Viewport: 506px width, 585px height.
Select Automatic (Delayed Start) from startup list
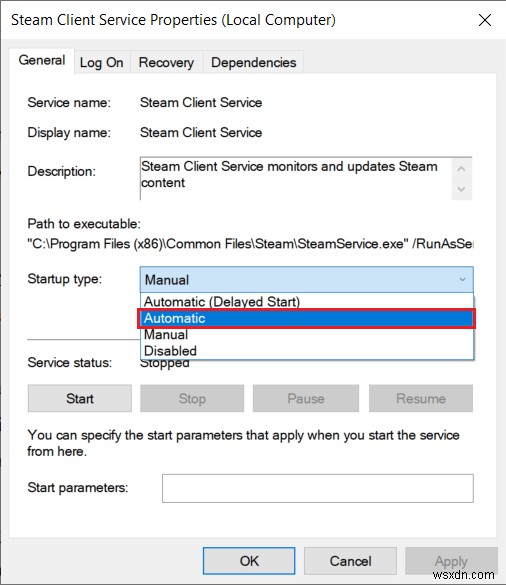307,301
